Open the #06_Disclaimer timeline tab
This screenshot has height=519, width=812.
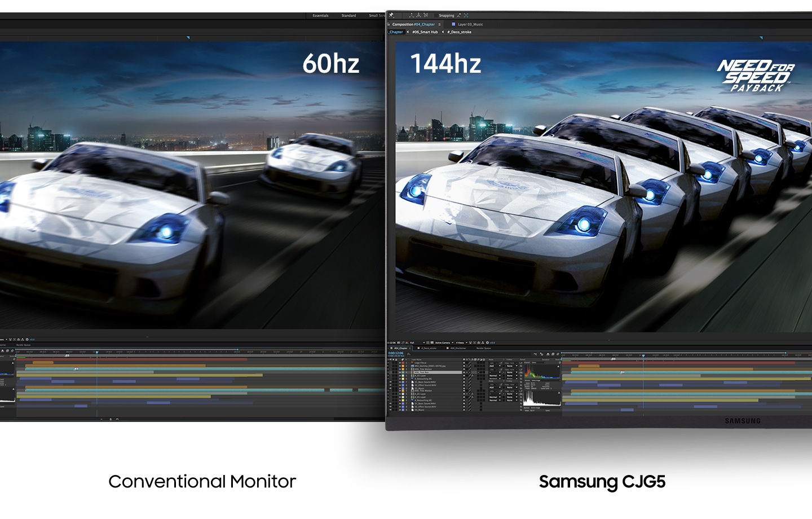[458, 348]
